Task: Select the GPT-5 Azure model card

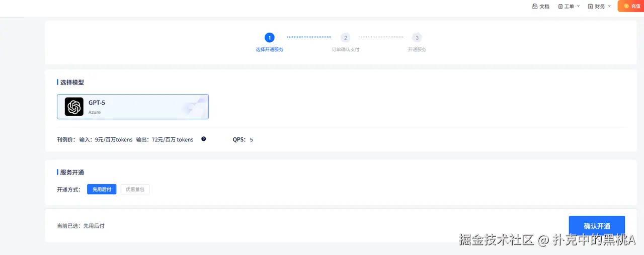Action: (x=133, y=107)
